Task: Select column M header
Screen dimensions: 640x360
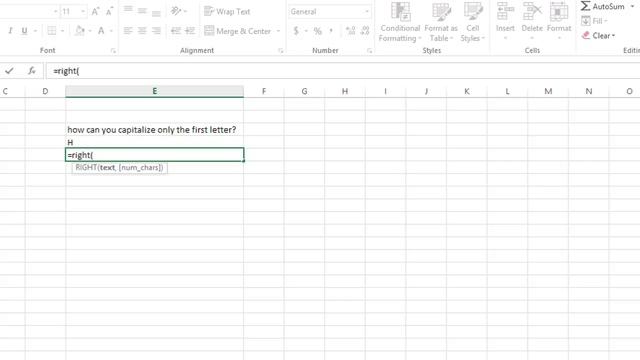Action: pyautogui.click(x=548, y=91)
